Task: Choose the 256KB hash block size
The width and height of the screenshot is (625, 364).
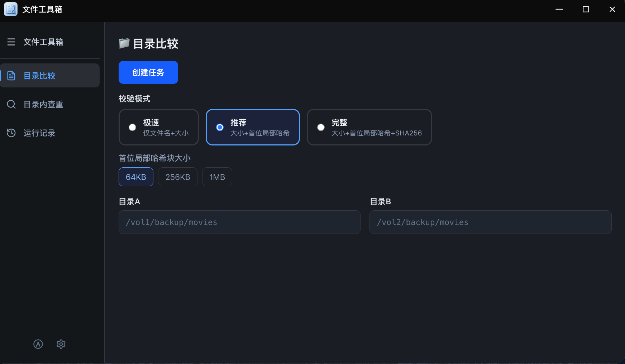Action: click(x=178, y=177)
